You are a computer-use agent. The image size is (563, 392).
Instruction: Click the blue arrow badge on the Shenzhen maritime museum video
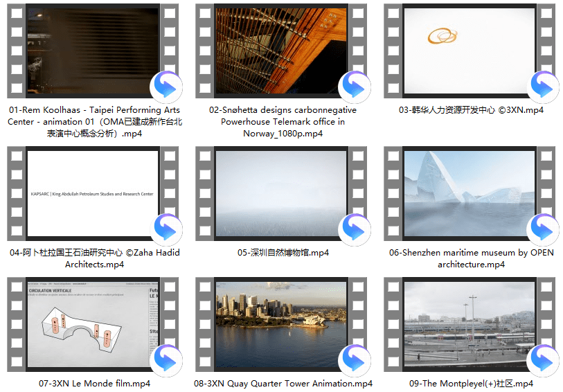(544, 229)
